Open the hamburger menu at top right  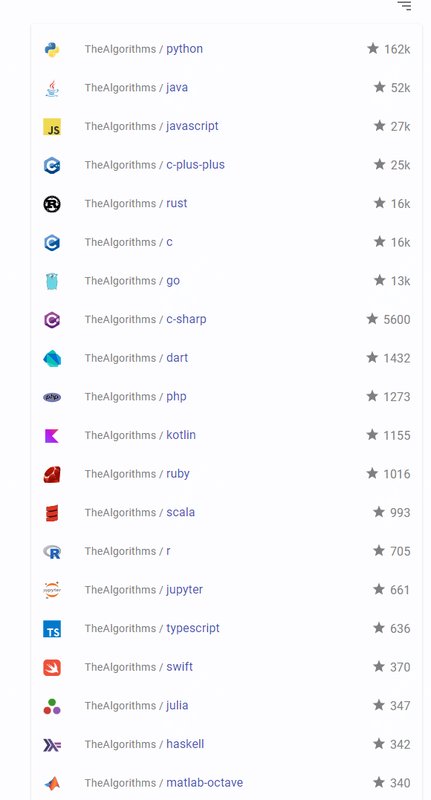[x=404, y=6]
